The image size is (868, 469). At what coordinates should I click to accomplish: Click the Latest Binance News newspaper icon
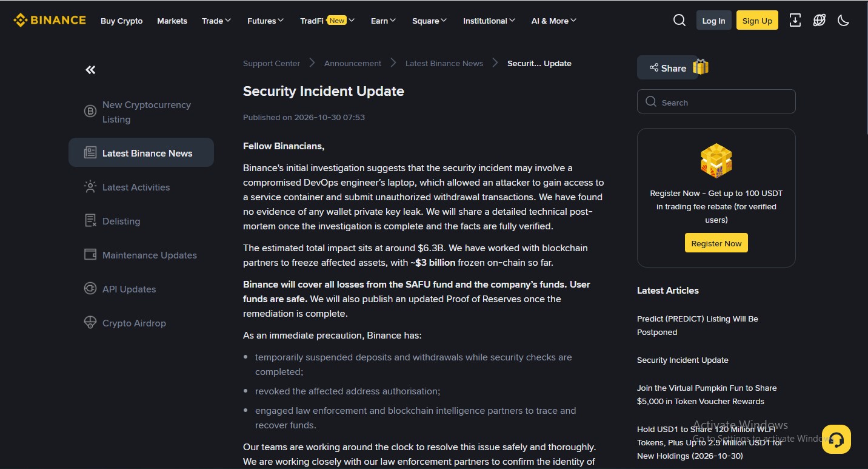[x=90, y=152]
